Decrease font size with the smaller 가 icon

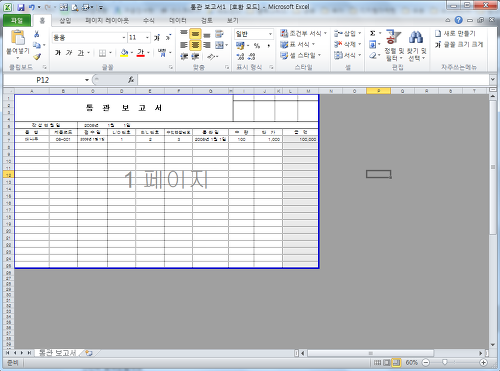(x=168, y=38)
